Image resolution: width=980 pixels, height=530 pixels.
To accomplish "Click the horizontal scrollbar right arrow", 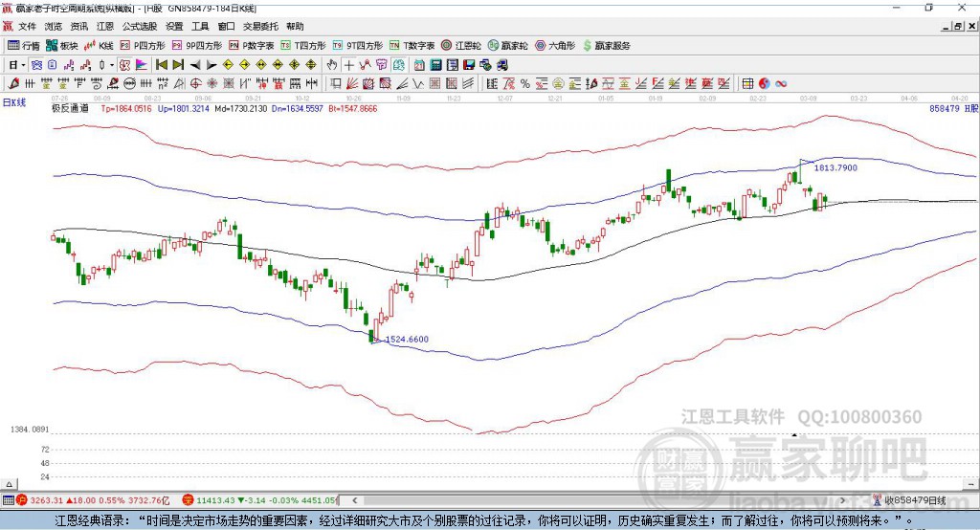I will point(842,500).
